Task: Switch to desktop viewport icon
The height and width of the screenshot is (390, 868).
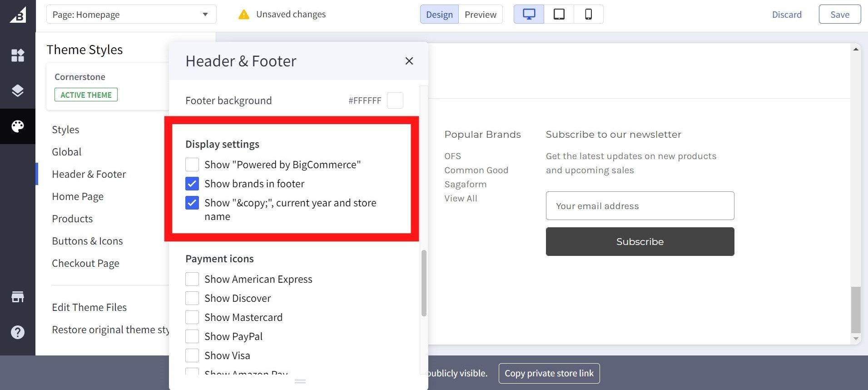Action: pos(529,14)
